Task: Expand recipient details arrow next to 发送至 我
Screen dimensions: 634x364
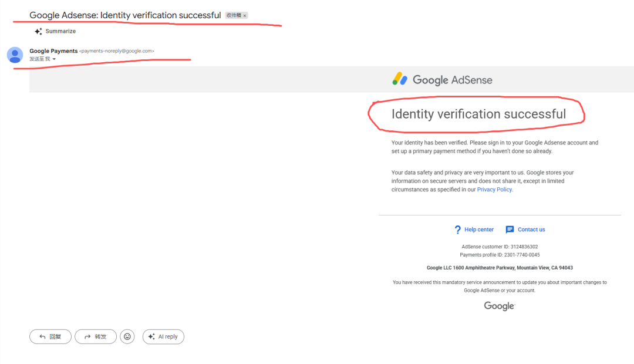Action: [54, 59]
